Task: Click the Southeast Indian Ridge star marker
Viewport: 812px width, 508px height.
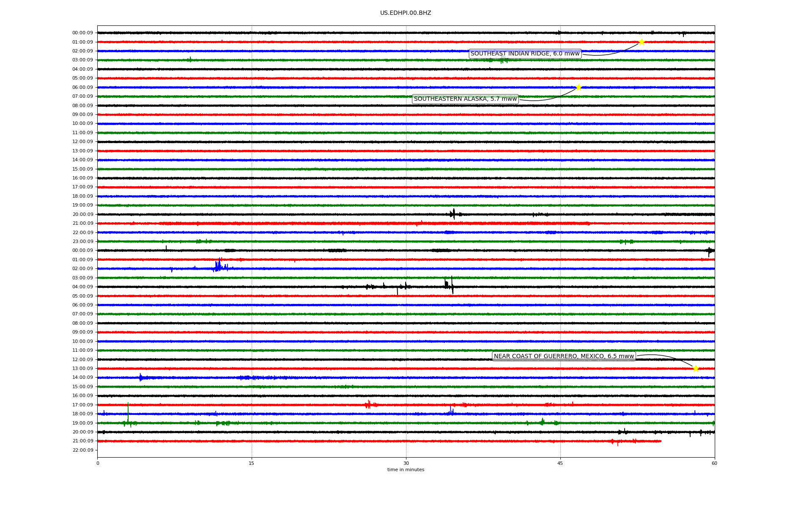Action: pos(641,42)
